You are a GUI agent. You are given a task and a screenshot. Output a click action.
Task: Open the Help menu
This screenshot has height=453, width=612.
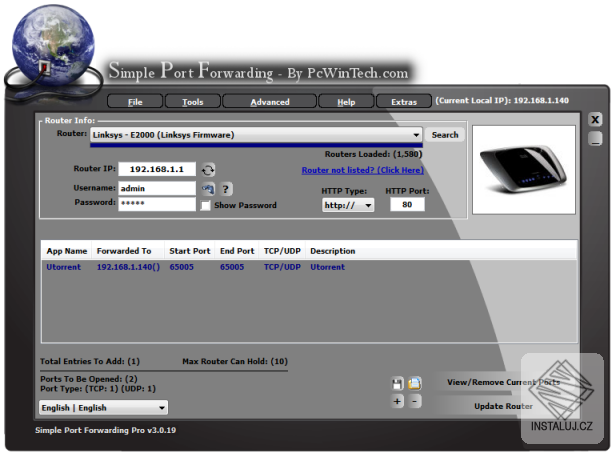[346, 102]
